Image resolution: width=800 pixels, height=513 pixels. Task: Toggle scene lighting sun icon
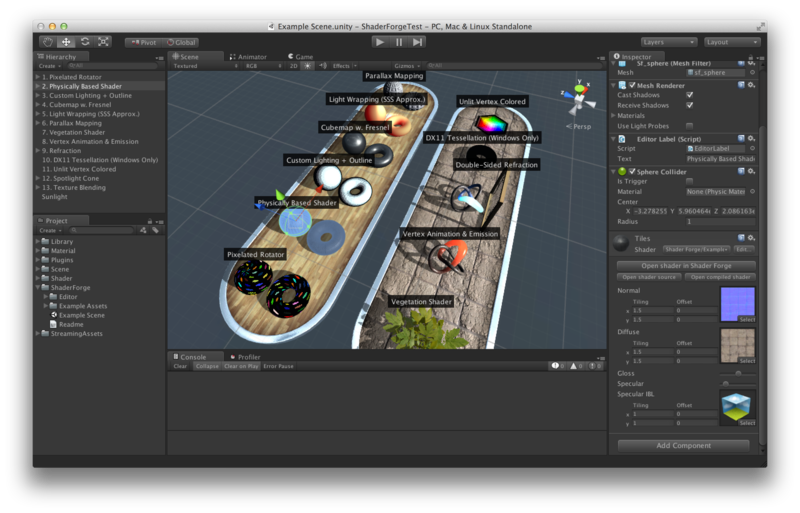point(308,66)
